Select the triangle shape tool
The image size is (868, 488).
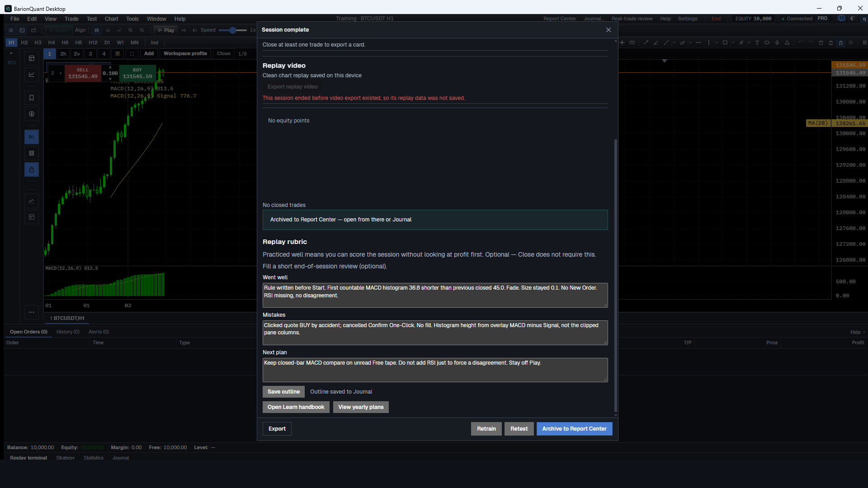[x=787, y=42]
